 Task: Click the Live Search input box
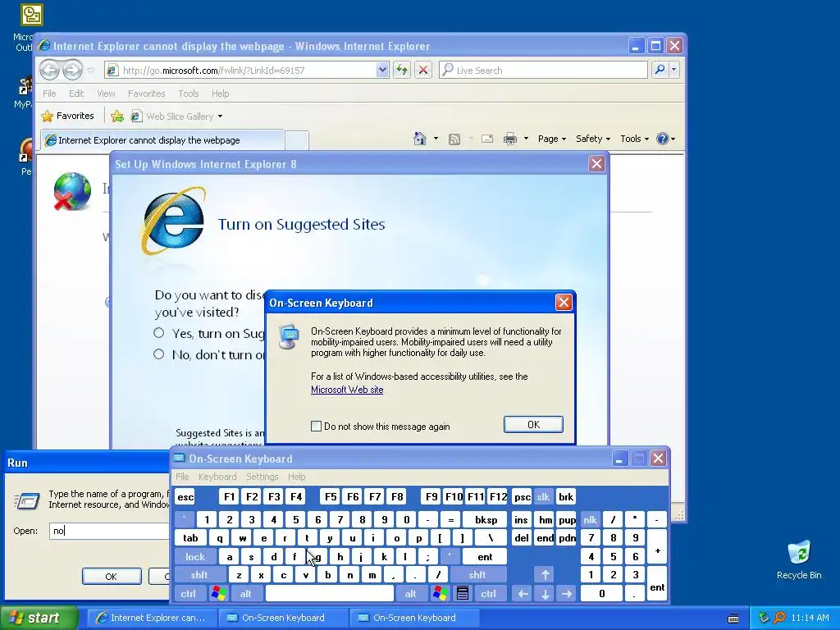pos(544,70)
